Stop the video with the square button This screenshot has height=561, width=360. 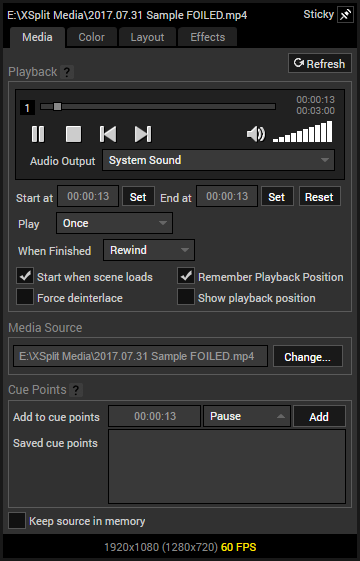pos(73,134)
